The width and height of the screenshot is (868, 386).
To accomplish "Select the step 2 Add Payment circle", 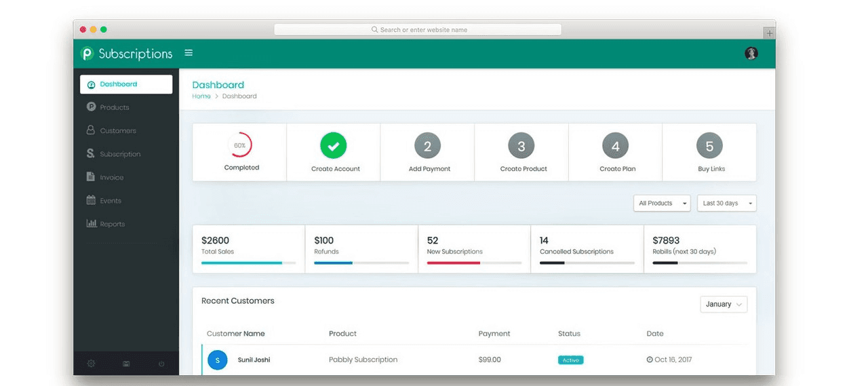I will (427, 145).
